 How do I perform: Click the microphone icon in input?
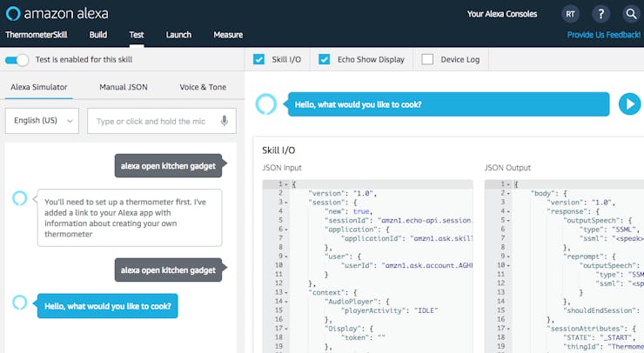click(225, 121)
